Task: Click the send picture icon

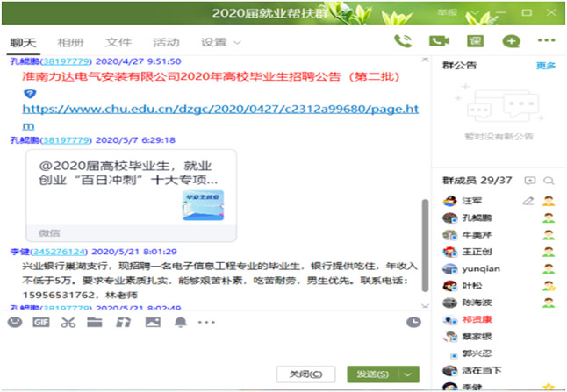Action: (x=153, y=323)
